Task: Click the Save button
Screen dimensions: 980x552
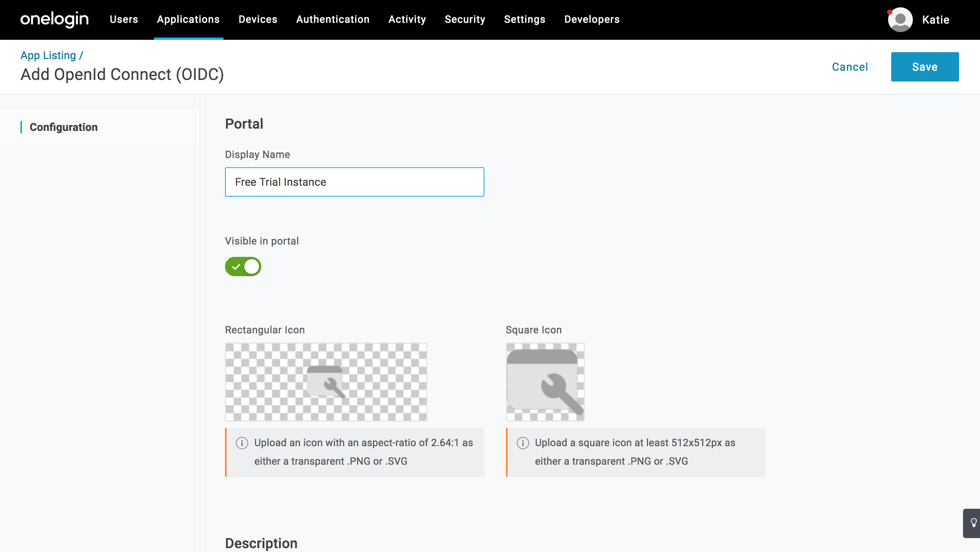Action: pos(925,67)
